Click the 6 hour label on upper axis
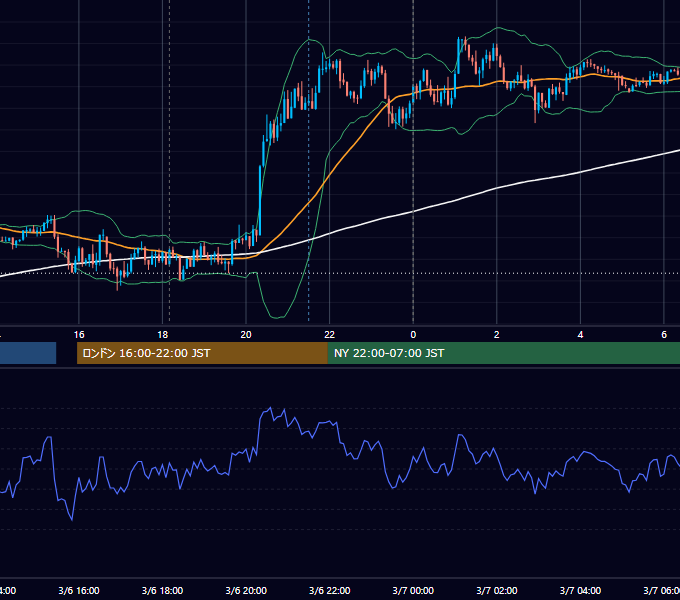 (664, 335)
